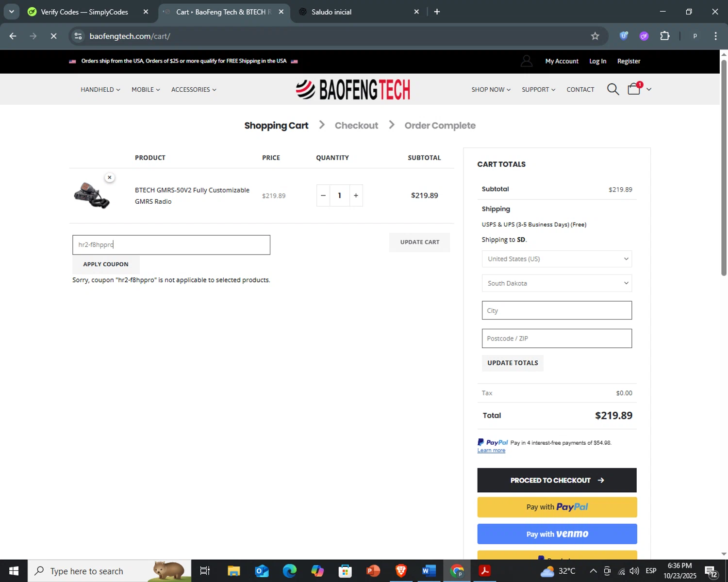
Task: Open My Account link
Action: click(x=562, y=61)
